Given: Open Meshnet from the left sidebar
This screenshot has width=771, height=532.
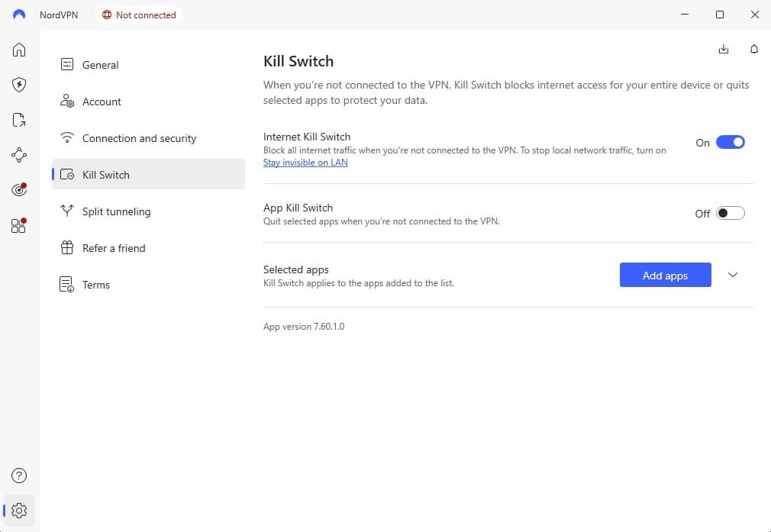Looking at the screenshot, I should [18, 155].
